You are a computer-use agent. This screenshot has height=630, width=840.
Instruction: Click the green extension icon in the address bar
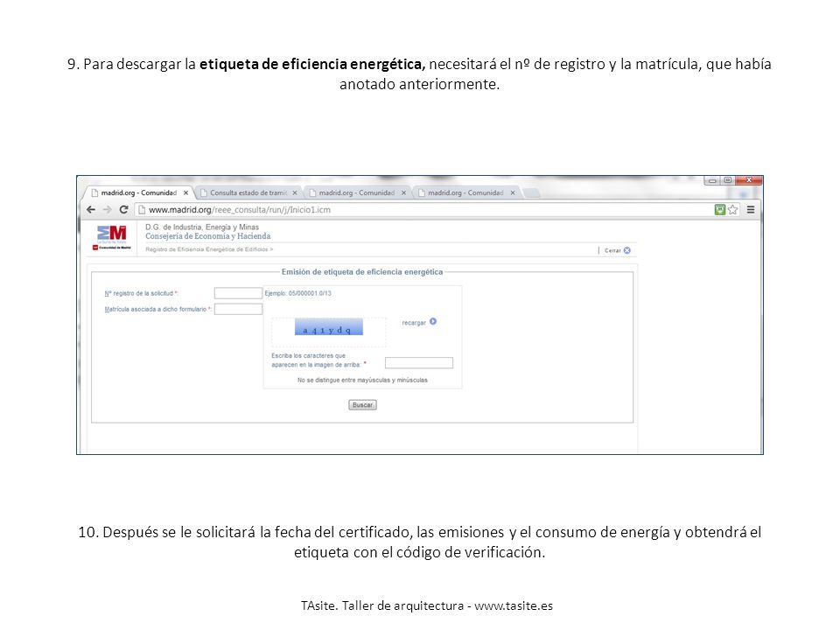(x=720, y=210)
